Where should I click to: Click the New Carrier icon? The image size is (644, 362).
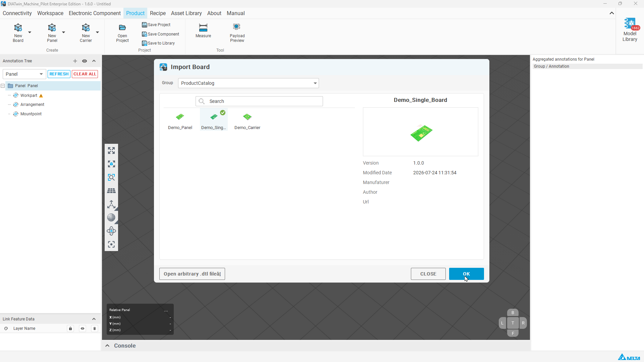click(86, 27)
